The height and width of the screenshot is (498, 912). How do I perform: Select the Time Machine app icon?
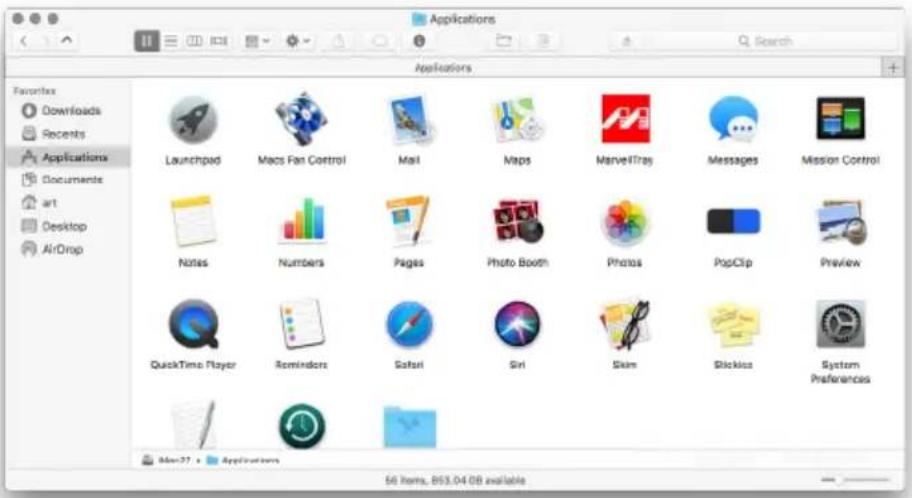[301, 426]
